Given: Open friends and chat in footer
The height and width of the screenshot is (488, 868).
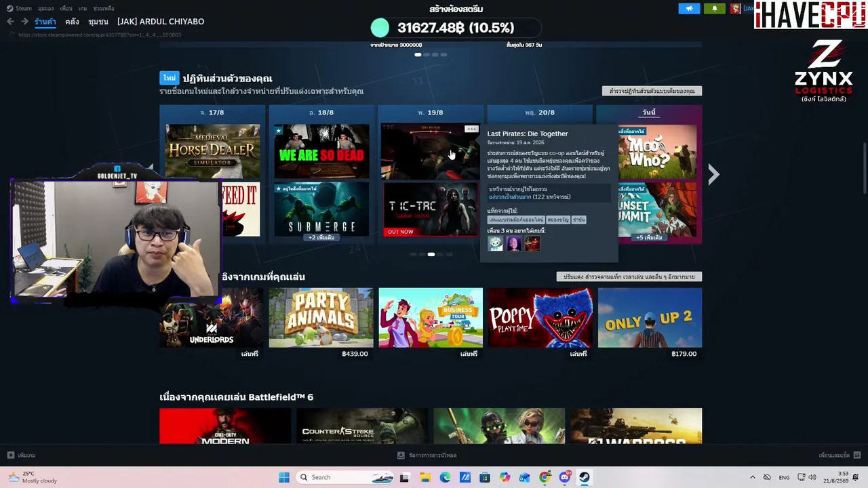Looking at the screenshot, I should point(840,455).
